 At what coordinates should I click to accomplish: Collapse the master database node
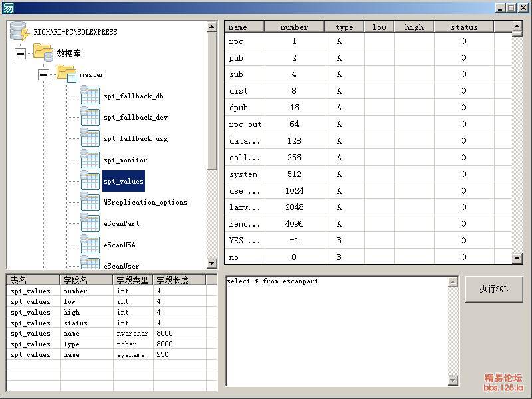coord(43,74)
